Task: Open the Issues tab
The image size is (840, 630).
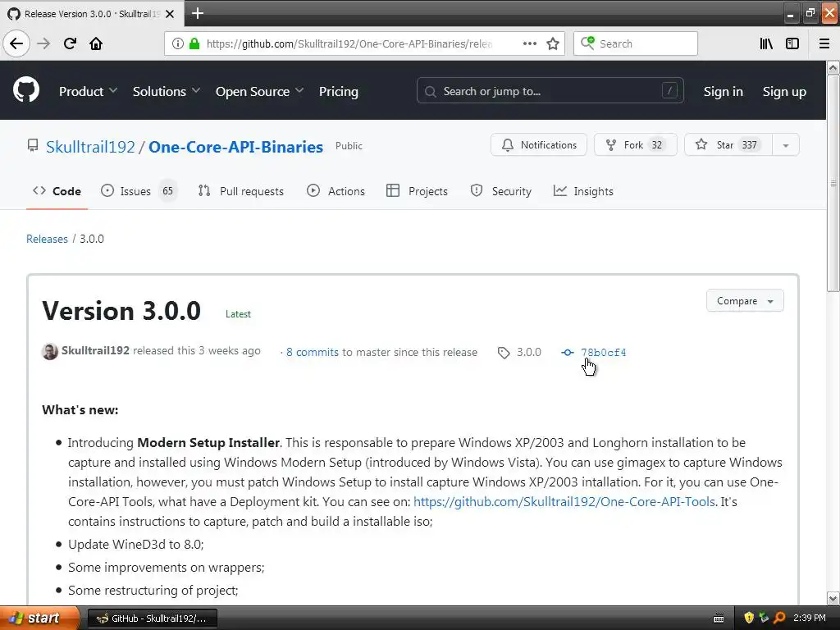Action: tap(138, 191)
